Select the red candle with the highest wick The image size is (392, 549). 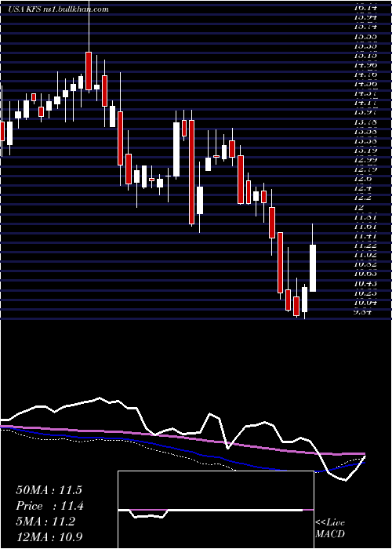[89, 71]
